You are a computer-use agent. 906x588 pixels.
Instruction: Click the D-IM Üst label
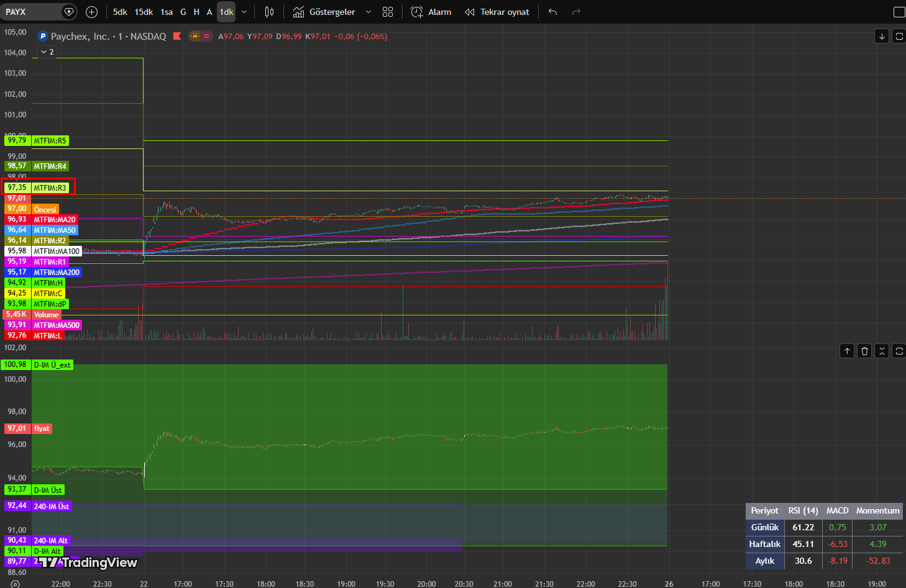48,491
